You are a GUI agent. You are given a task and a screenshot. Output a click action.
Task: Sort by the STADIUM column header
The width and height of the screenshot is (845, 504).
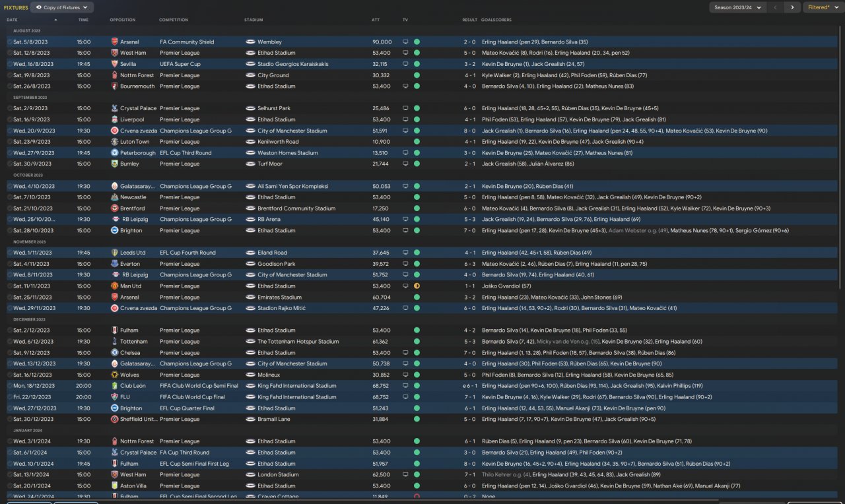point(253,20)
